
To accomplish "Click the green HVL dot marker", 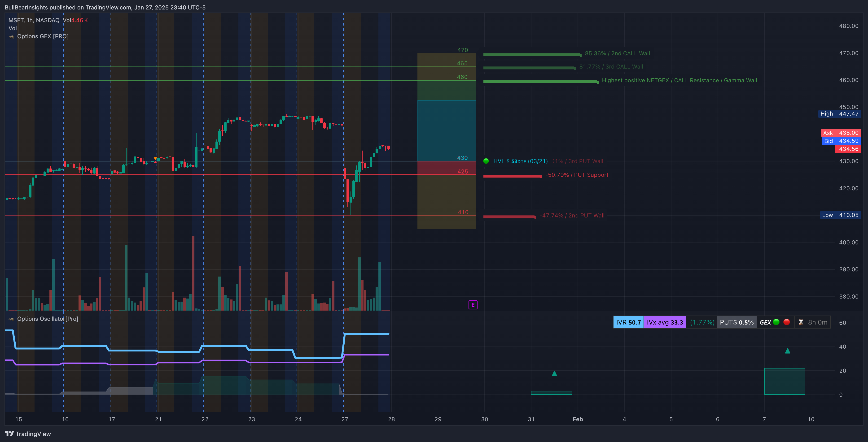I will (486, 161).
